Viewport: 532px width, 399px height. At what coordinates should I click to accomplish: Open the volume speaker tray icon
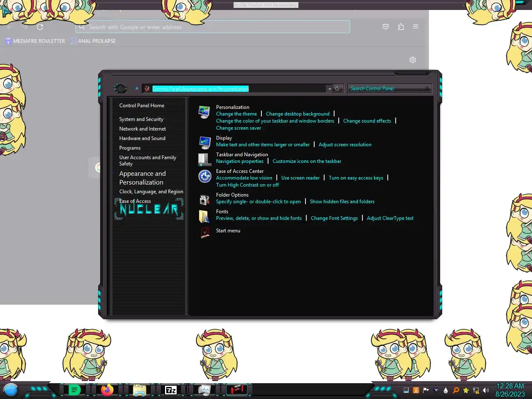tap(486, 390)
